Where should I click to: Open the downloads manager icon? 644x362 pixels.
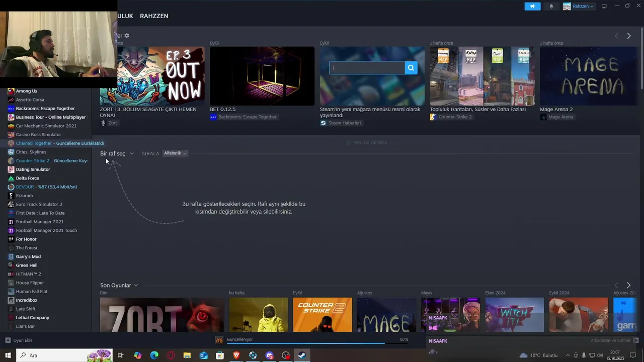pos(219,340)
